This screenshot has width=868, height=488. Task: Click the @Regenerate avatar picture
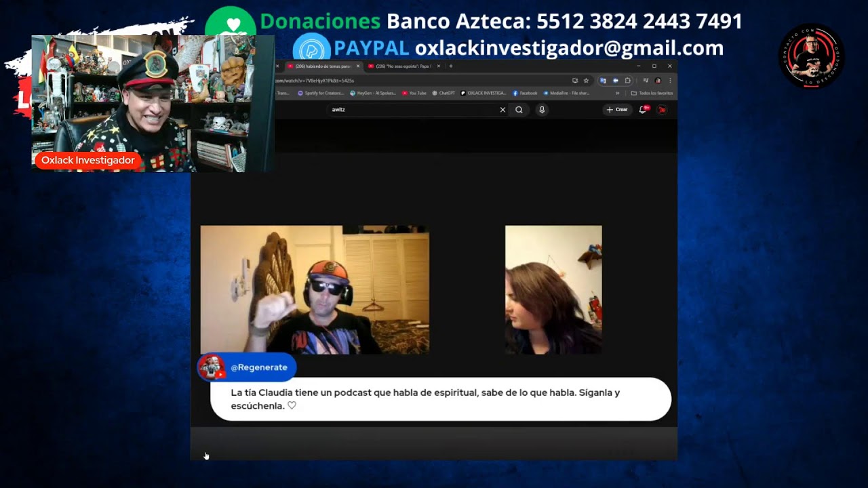[212, 367]
